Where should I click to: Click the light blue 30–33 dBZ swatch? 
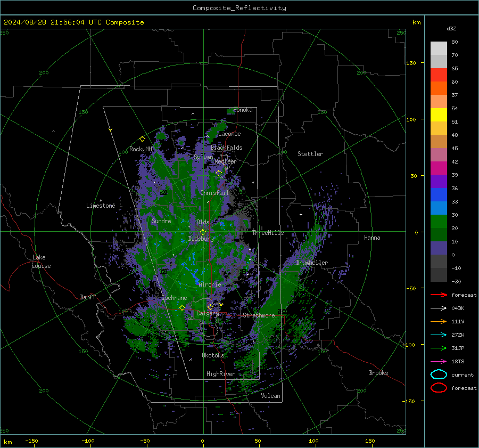439,208
